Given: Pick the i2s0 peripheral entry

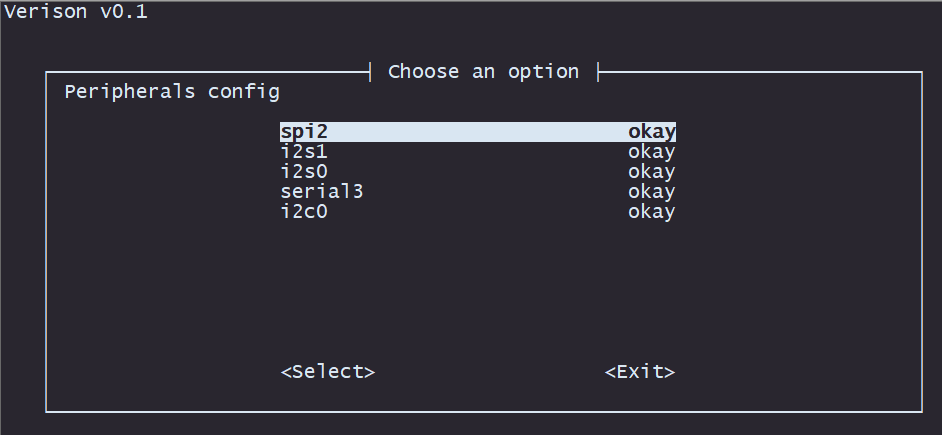Looking at the screenshot, I should (x=478, y=172).
